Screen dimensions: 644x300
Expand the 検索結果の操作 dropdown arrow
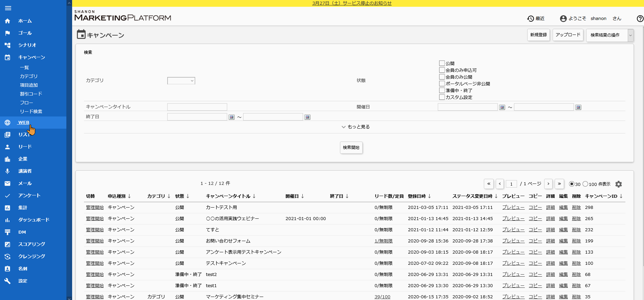(630, 35)
